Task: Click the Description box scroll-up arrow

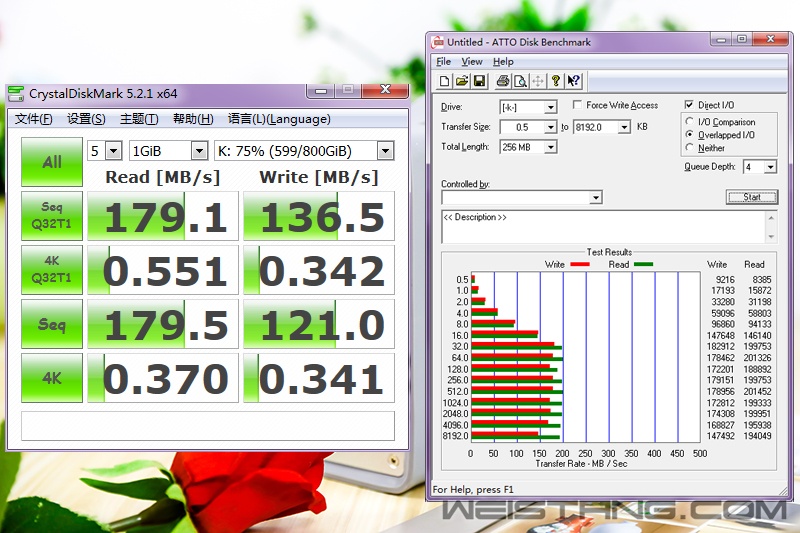Action: coord(771,218)
